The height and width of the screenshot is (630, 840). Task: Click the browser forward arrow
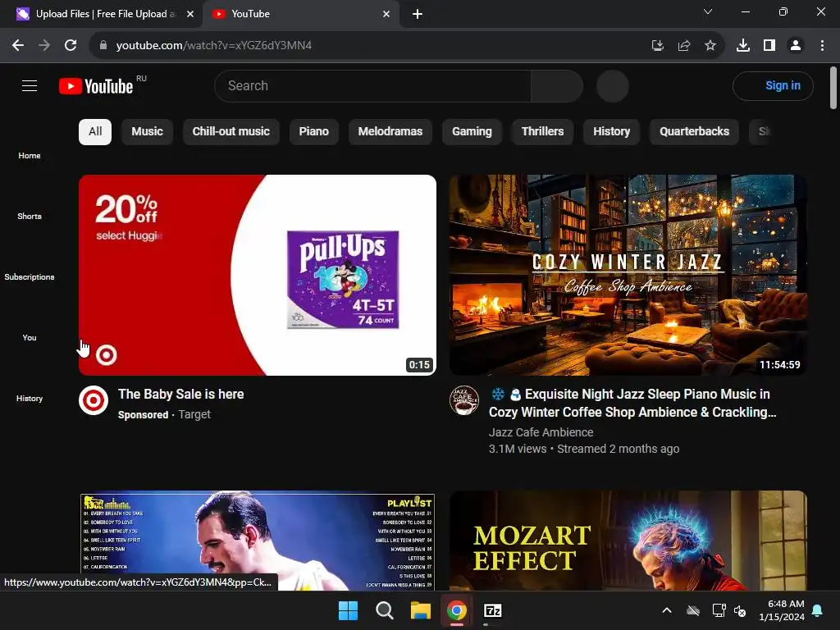tap(44, 46)
